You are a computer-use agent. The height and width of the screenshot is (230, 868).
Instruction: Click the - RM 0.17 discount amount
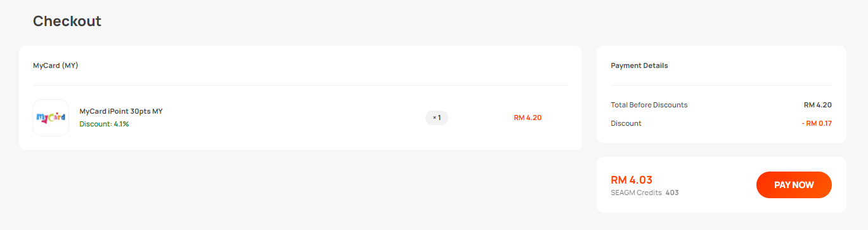point(817,123)
